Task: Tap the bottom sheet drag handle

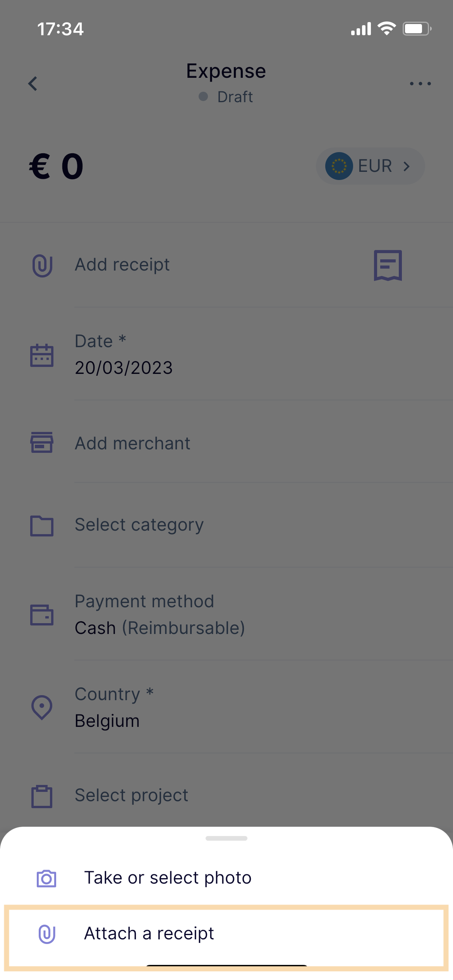Action: pos(226,838)
